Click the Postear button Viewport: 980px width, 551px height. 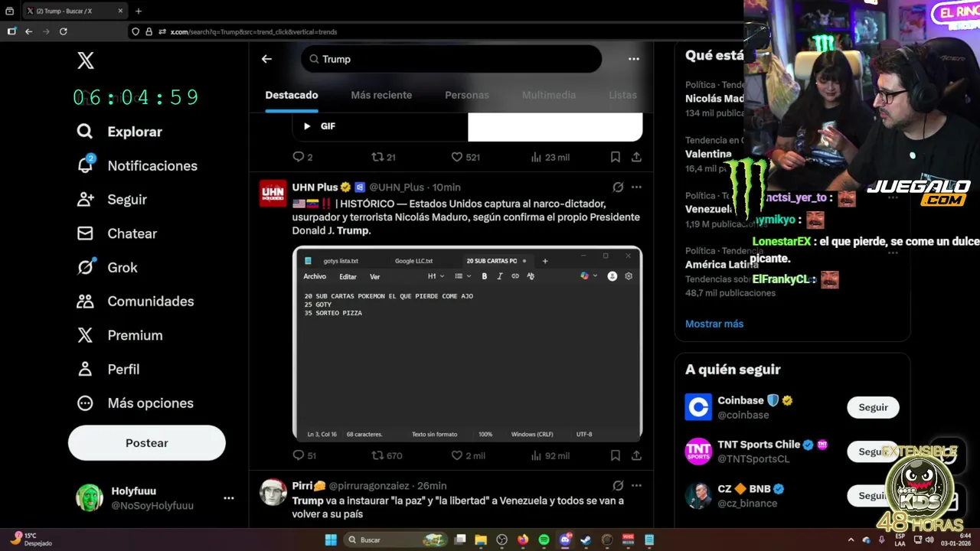coord(147,443)
